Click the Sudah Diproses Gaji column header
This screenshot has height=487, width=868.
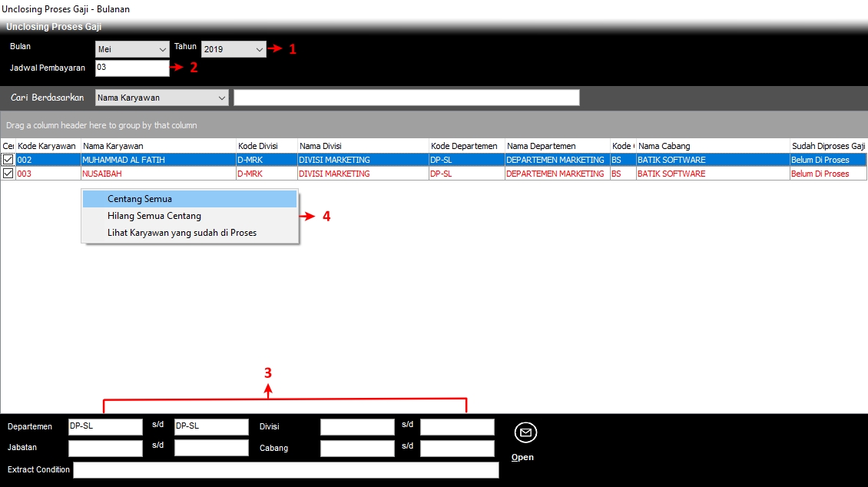pos(828,146)
